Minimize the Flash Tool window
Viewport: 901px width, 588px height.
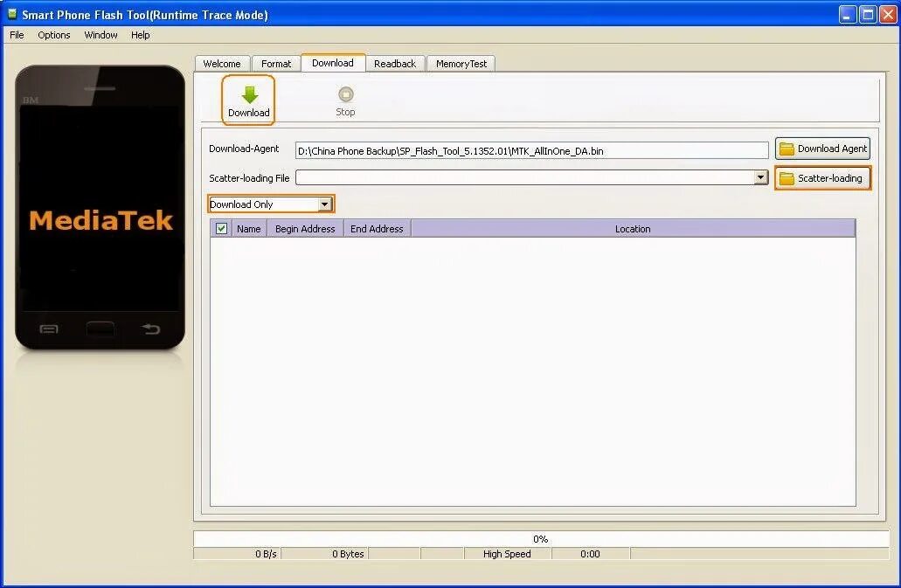tap(848, 14)
